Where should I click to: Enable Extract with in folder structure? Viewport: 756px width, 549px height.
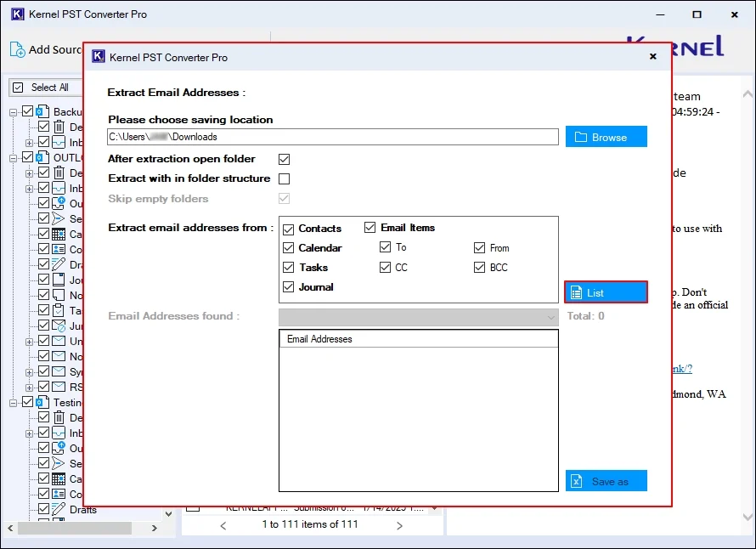pos(285,178)
